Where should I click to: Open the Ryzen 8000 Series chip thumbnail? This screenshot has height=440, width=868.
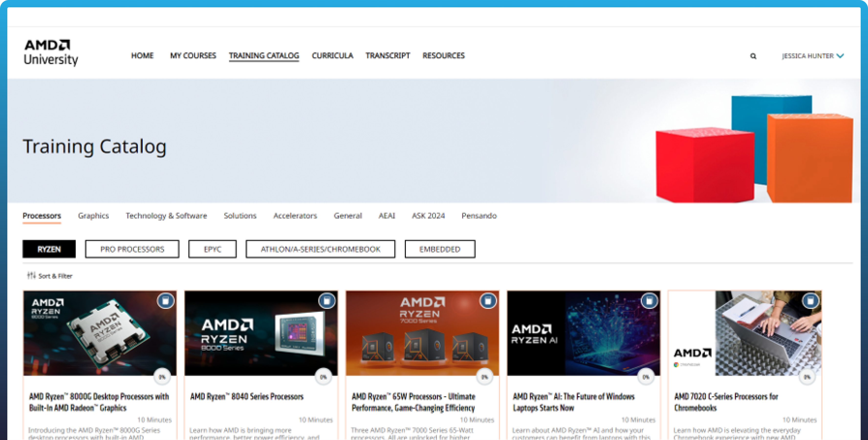coord(261,333)
